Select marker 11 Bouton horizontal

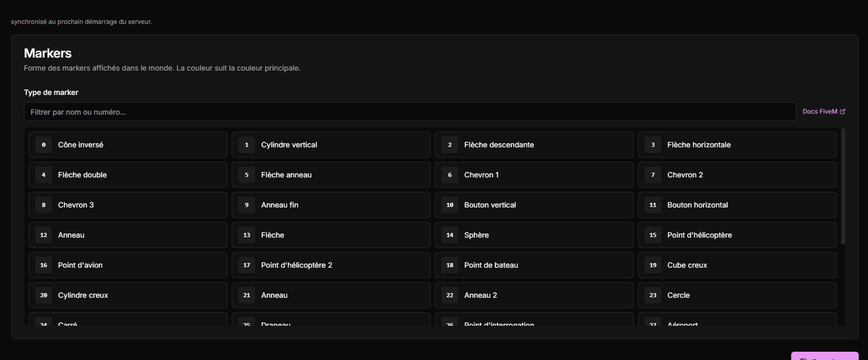(x=737, y=205)
